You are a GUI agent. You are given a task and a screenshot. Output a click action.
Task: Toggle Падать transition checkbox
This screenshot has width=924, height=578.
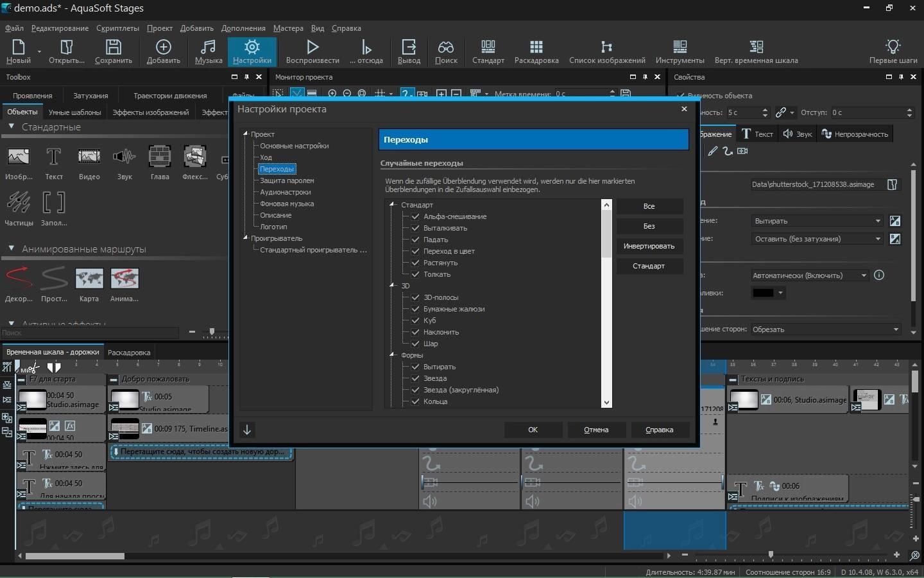pyautogui.click(x=415, y=240)
